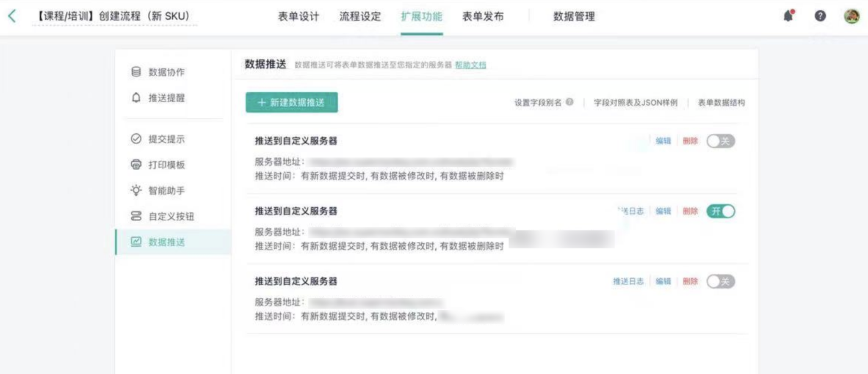Viewport: 868px width, 374px height.
Task: Click the help question mark icon
Action: (820, 16)
